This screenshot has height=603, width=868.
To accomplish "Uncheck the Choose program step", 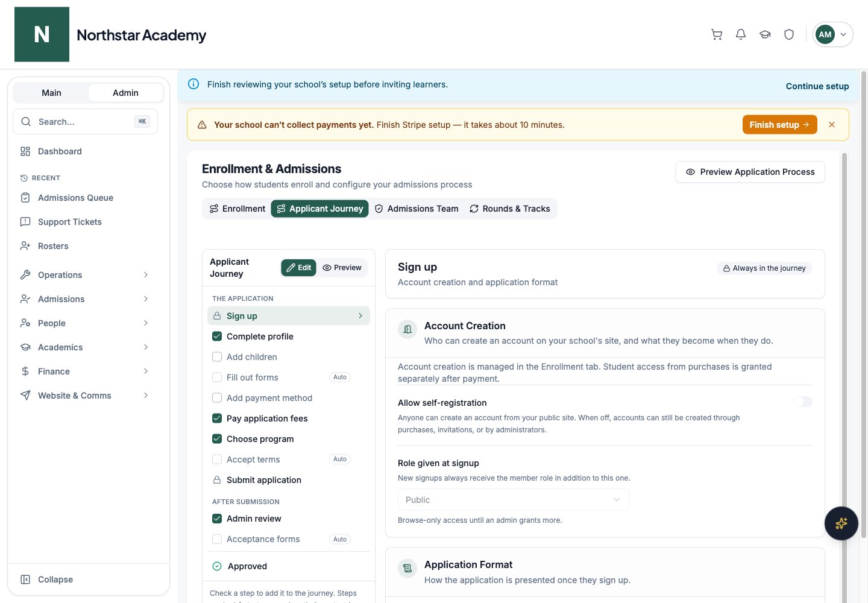I will point(217,439).
